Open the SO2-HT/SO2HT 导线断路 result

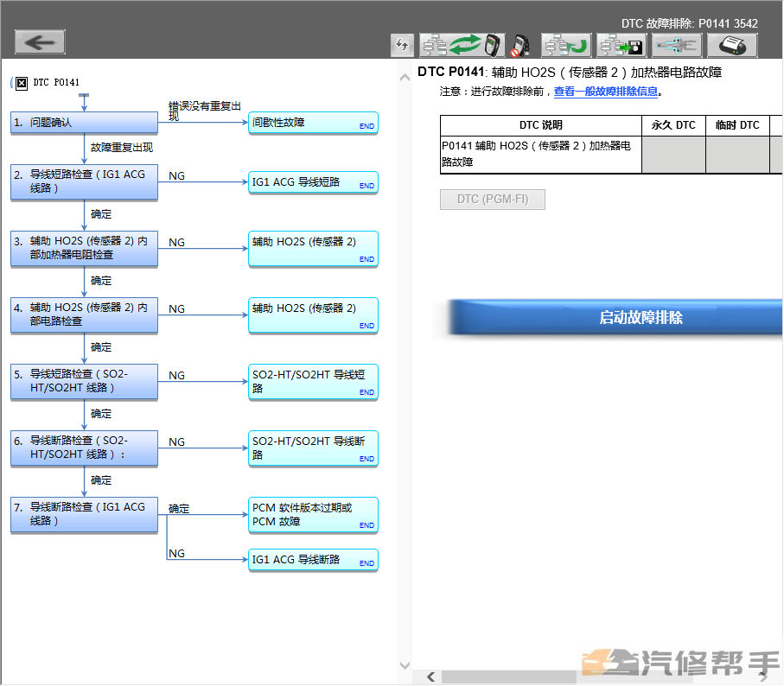pos(313,448)
